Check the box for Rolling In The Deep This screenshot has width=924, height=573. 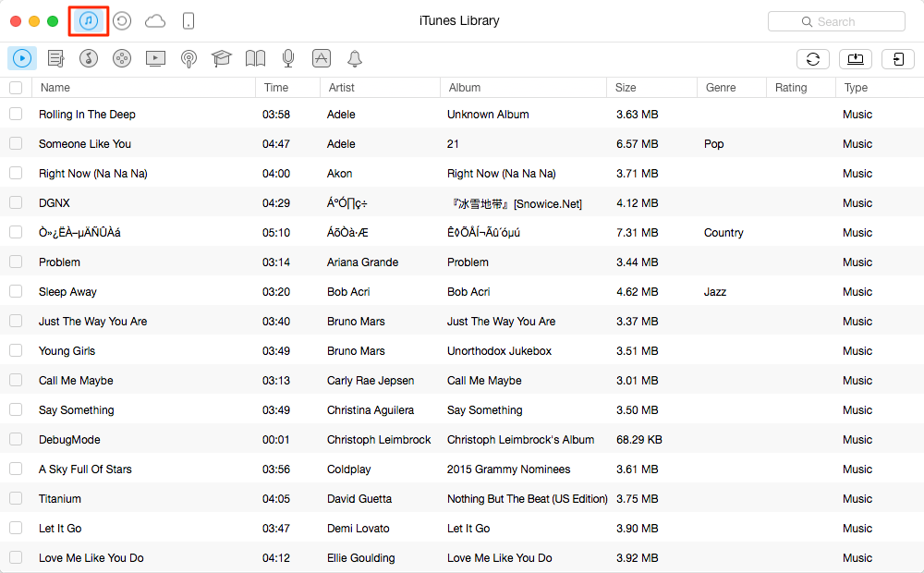(x=16, y=114)
